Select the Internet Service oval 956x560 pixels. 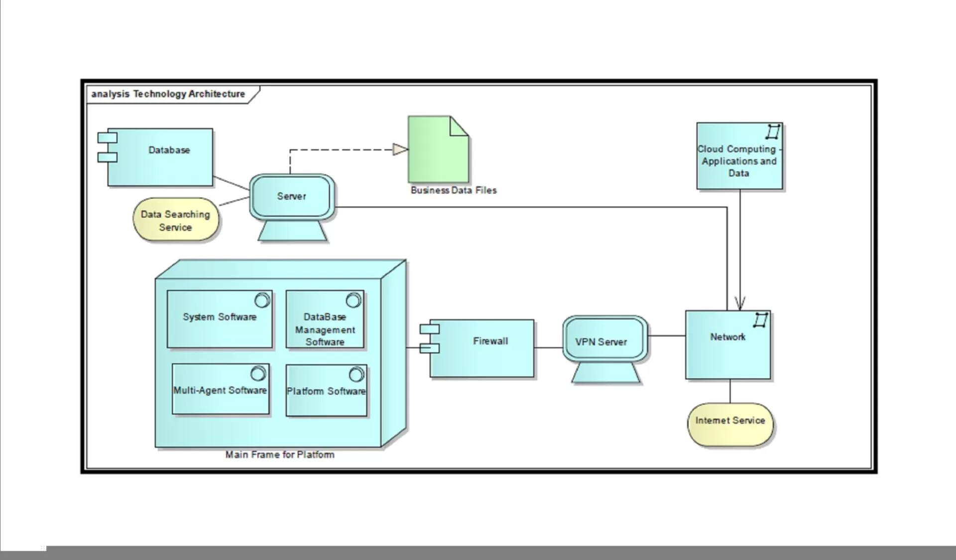(x=730, y=425)
